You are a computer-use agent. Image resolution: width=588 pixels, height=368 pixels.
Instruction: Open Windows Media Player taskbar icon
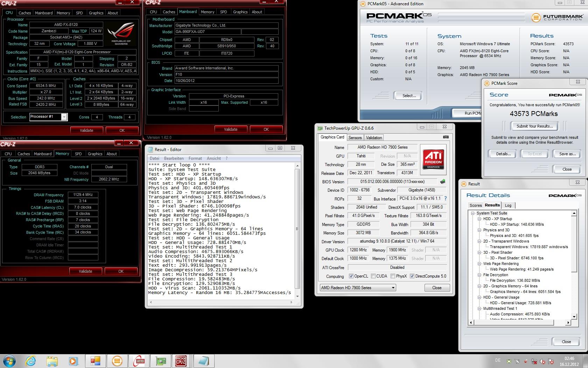[73, 361]
